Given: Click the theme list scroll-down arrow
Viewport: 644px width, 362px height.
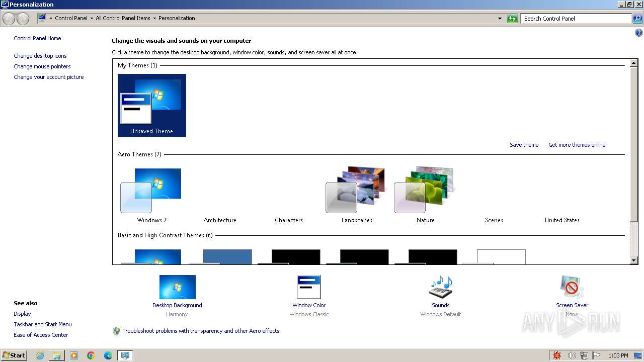Looking at the screenshot, I should [634, 260].
